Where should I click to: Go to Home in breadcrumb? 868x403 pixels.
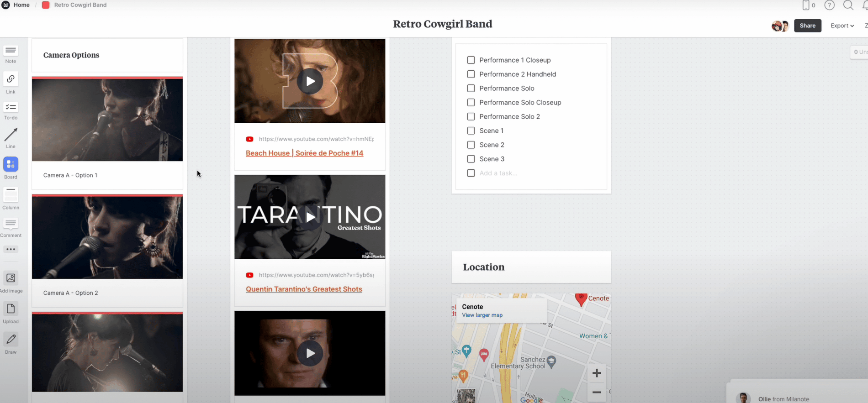tap(21, 5)
